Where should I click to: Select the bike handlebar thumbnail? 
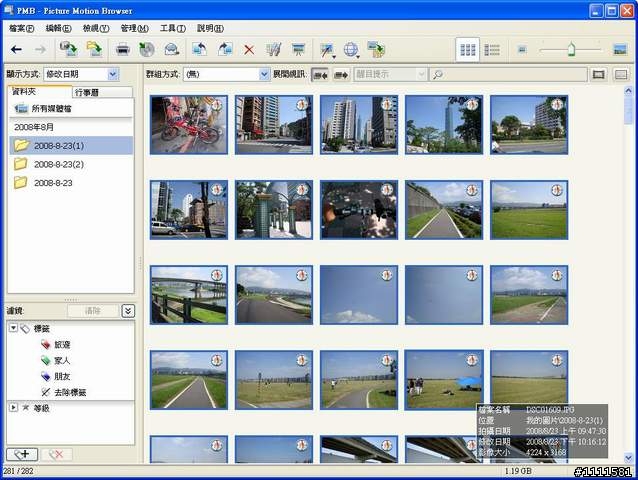pyautogui.click(x=359, y=210)
